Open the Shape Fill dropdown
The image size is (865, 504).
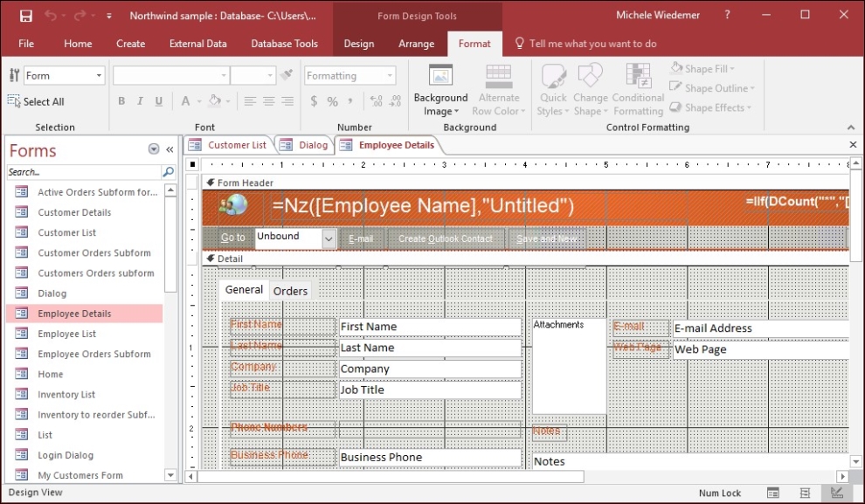click(x=702, y=68)
